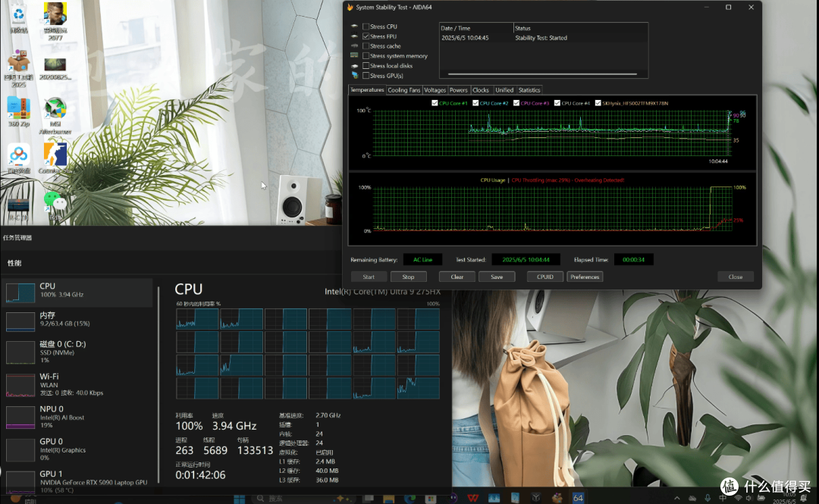Uncheck the Stress FPU checkbox
819x504 pixels.
point(366,36)
